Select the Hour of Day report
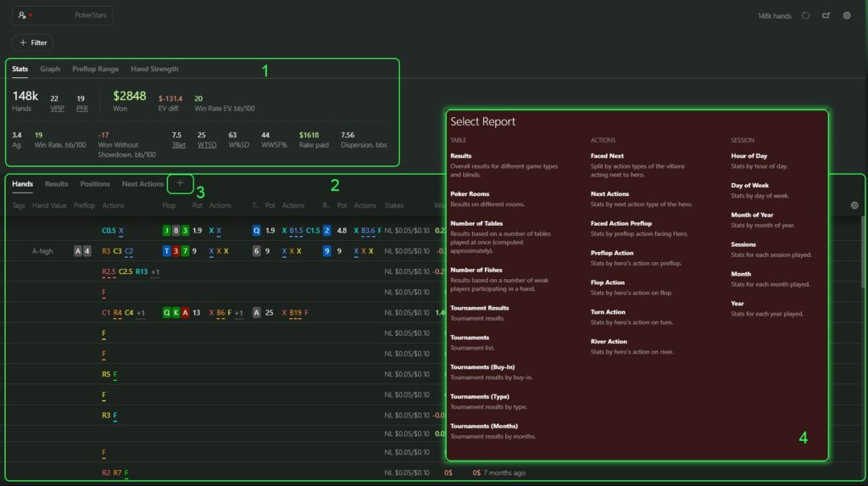The height and width of the screenshot is (486, 868). point(748,156)
